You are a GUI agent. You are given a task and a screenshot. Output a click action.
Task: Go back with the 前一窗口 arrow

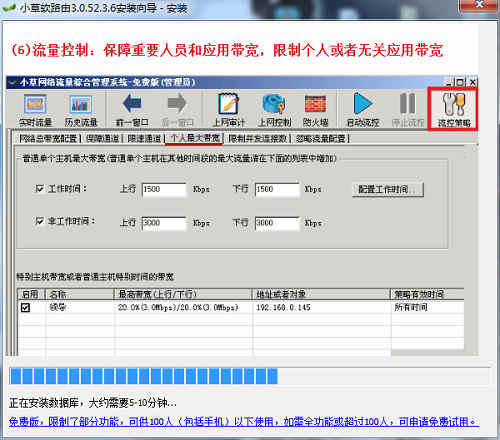pos(132,110)
